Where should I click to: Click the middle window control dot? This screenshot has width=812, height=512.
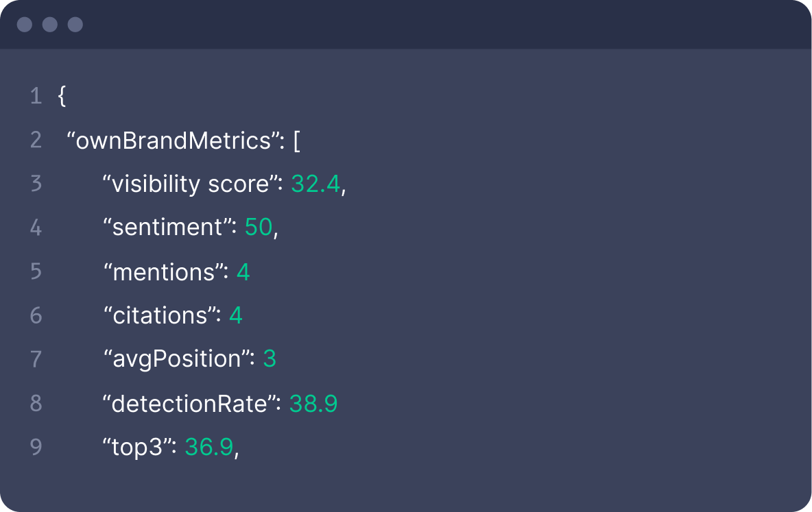pyautogui.click(x=50, y=25)
